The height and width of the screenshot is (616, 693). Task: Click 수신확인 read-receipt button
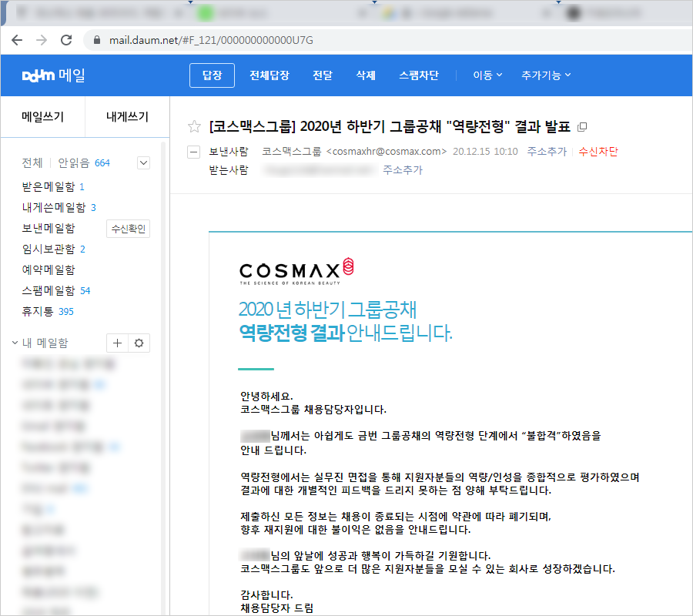[128, 229]
